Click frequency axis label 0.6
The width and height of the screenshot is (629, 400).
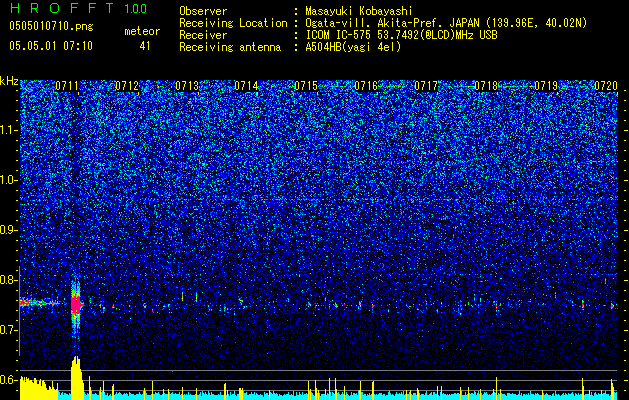8,380
